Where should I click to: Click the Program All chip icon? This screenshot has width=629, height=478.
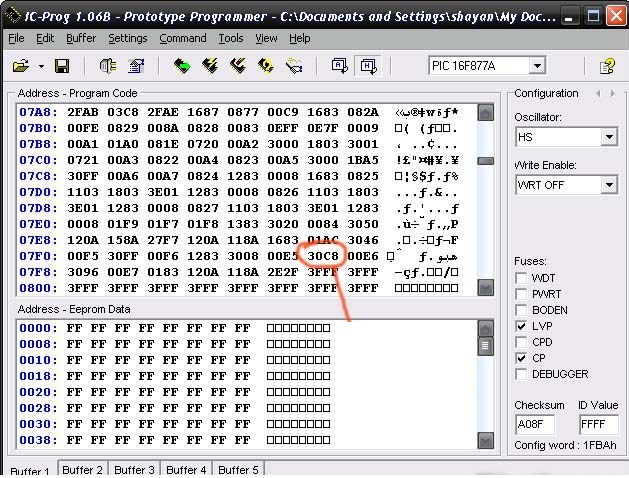[210, 66]
